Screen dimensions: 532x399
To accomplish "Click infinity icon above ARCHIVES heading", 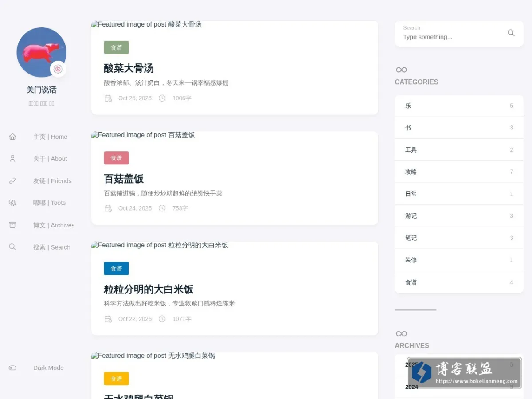I will point(401,333).
